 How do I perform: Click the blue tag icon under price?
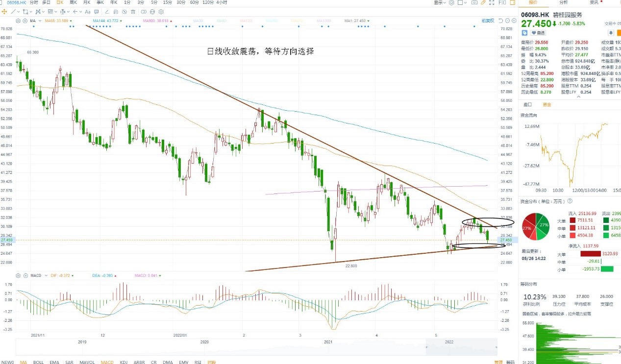pyautogui.click(x=524, y=33)
